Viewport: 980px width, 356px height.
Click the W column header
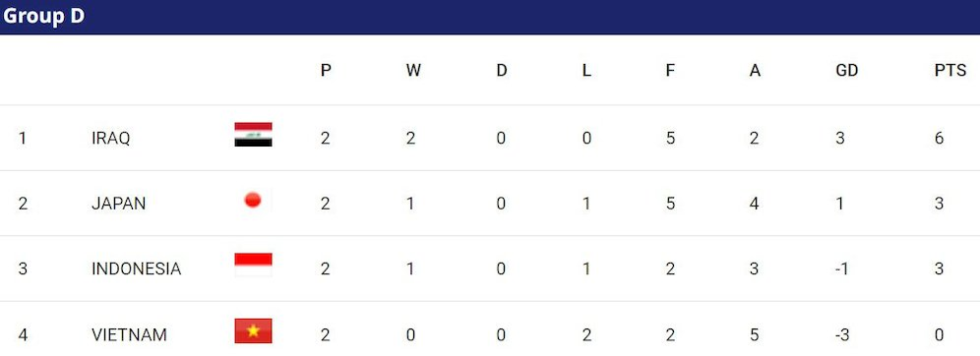point(413,71)
